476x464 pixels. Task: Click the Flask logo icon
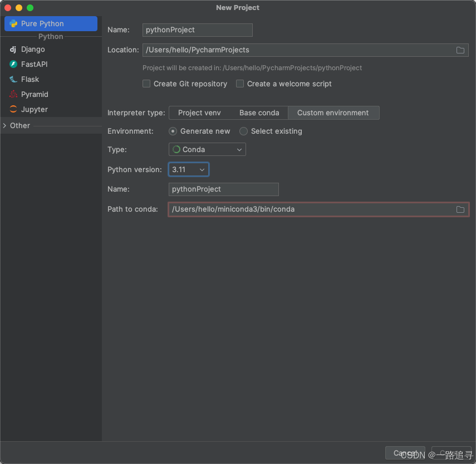coord(13,79)
